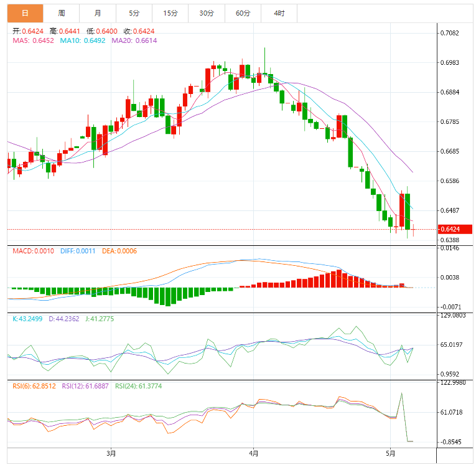Click the 0.6983 price axis label
The image size is (476, 470).
click(450, 62)
